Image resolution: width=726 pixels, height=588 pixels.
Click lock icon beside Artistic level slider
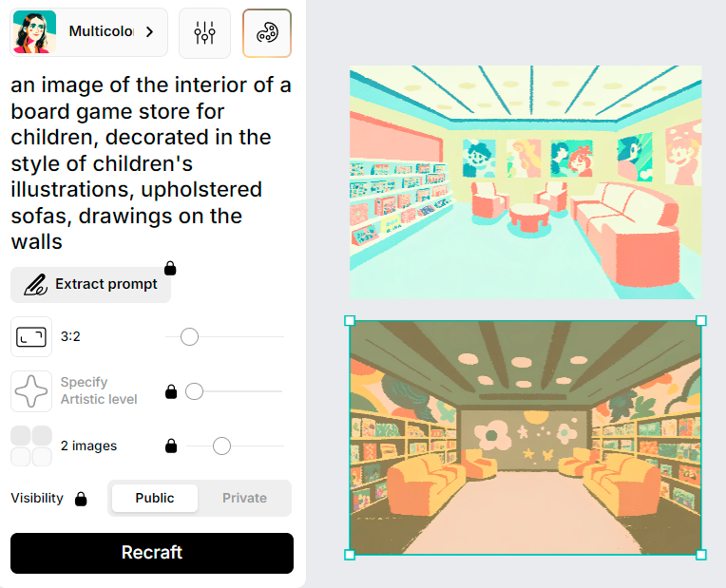171,391
